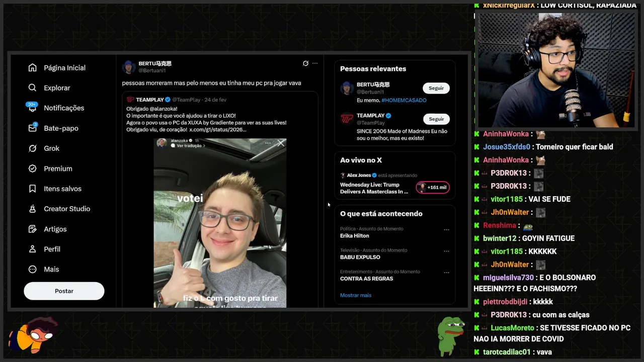Open the options menu for the CONTRA AS REGRAS trend
644x362 pixels.
point(446,273)
